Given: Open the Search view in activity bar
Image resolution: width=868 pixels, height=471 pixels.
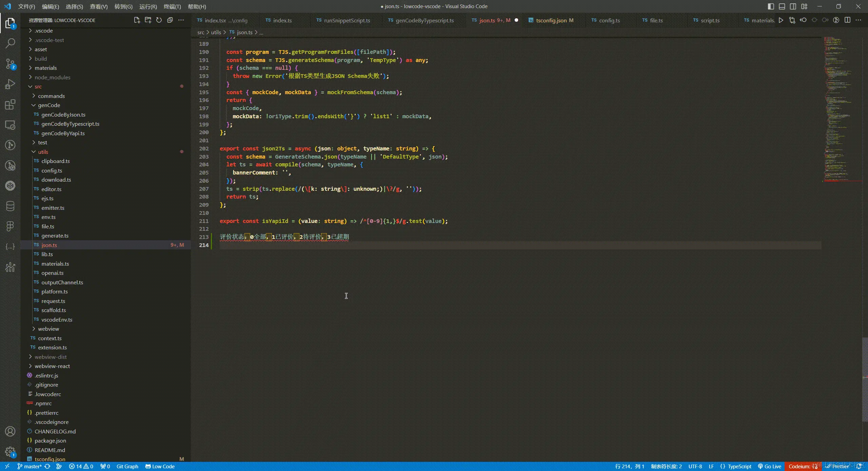Looking at the screenshot, I should [x=10, y=43].
